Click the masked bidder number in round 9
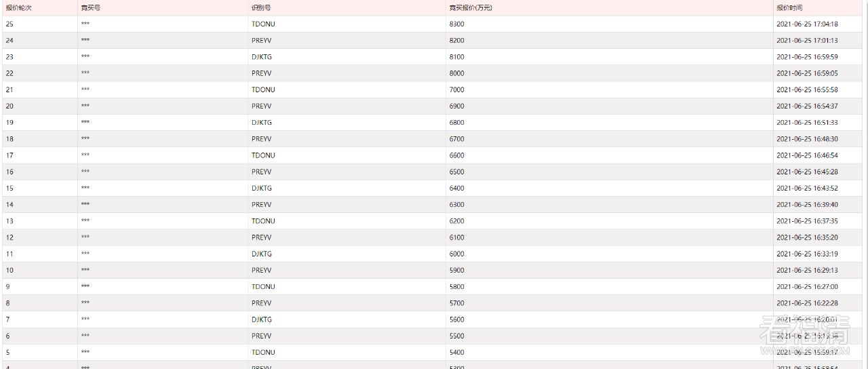 (x=85, y=287)
